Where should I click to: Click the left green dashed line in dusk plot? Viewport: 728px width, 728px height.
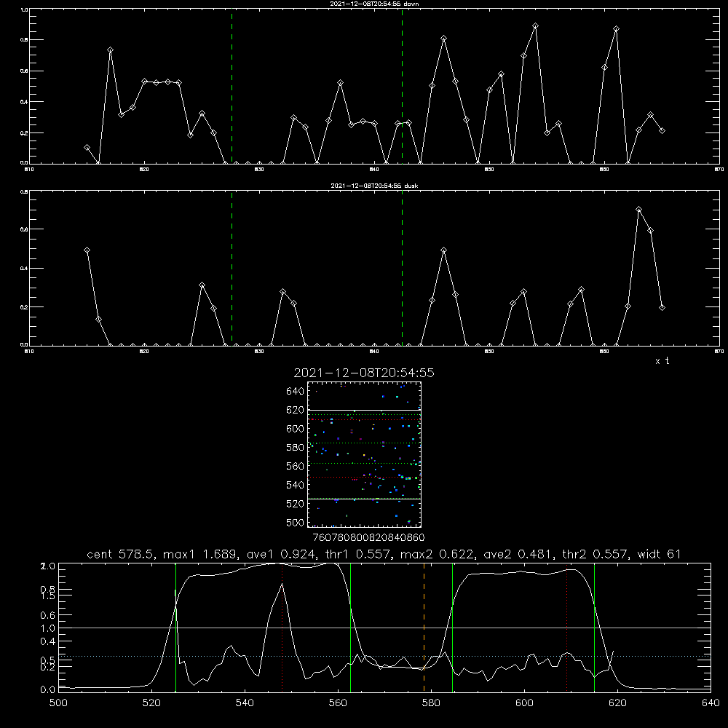tap(232, 268)
